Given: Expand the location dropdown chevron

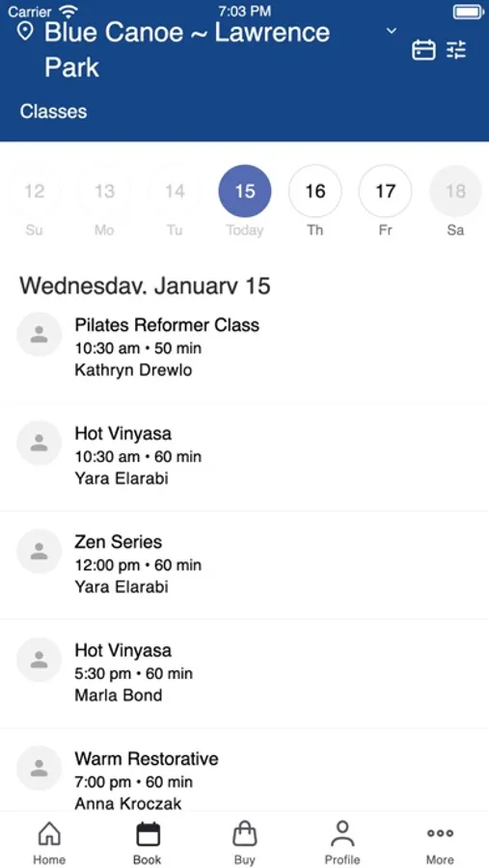Looking at the screenshot, I should pyautogui.click(x=392, y=31).
